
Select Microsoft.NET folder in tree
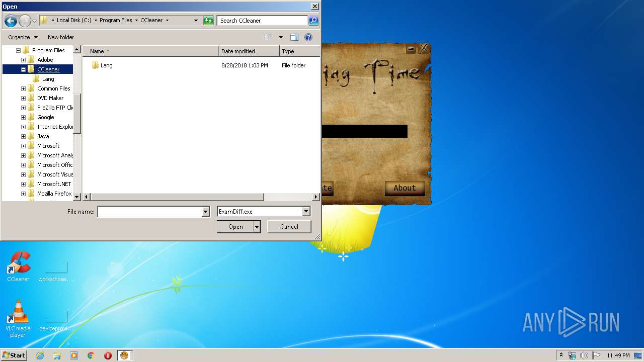click(x=54, y=184)
